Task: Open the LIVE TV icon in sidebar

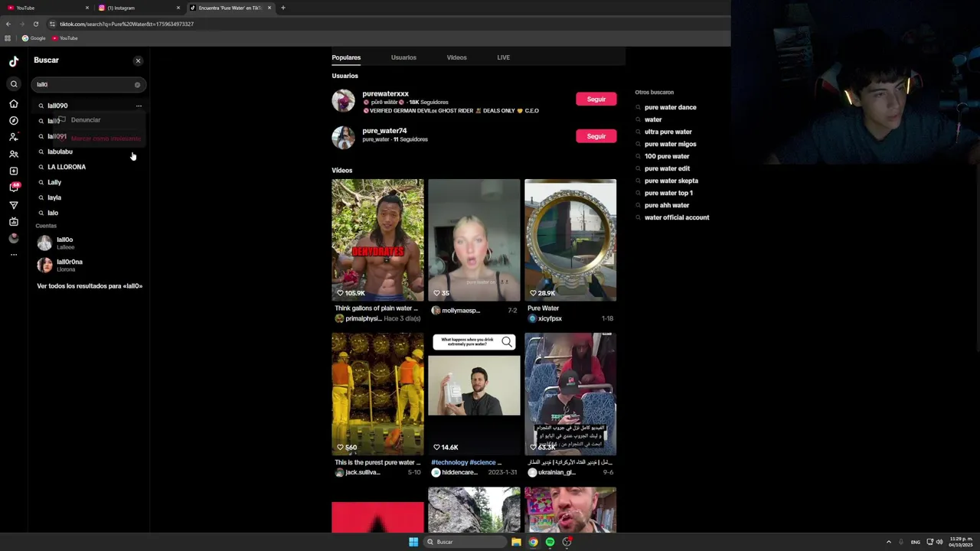Action: pos(14,222)
